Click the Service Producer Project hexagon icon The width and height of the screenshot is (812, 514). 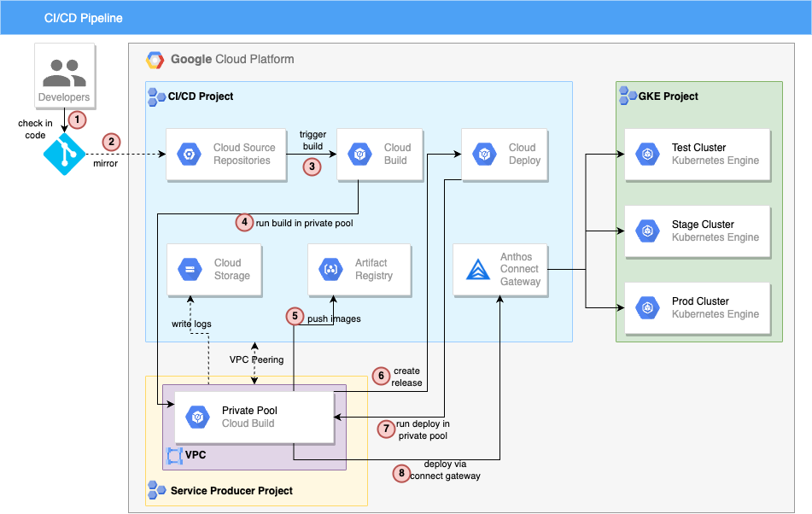click(x=156, y=489)
